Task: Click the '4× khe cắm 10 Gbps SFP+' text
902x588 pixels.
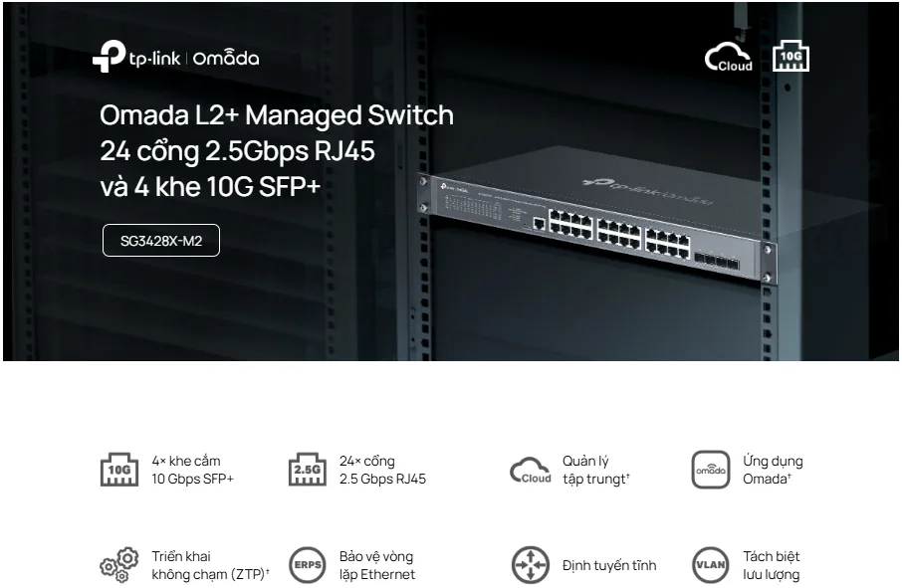Action: pyautogui.click(x=193, y=470)
